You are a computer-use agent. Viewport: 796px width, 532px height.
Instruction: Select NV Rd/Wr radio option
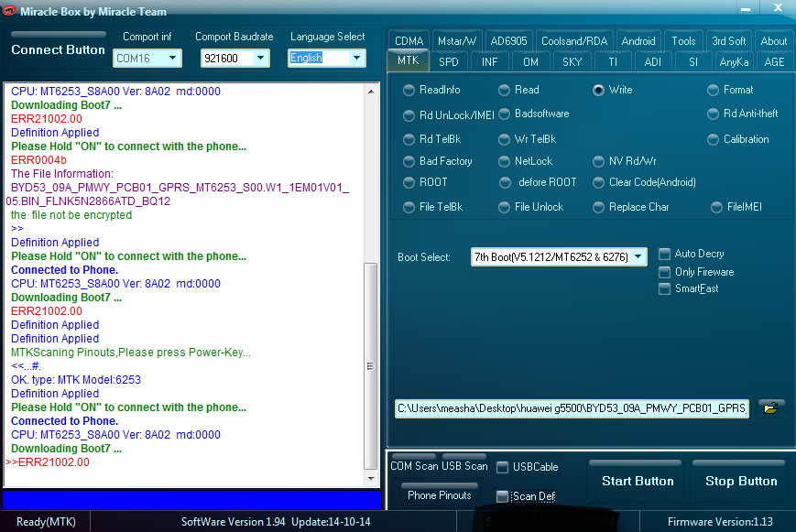point(625,161)
